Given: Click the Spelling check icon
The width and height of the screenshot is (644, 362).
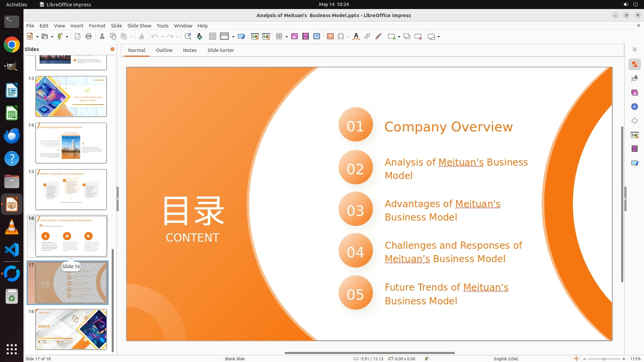Looking at the screenshot, I should click(x=200, y=37).
